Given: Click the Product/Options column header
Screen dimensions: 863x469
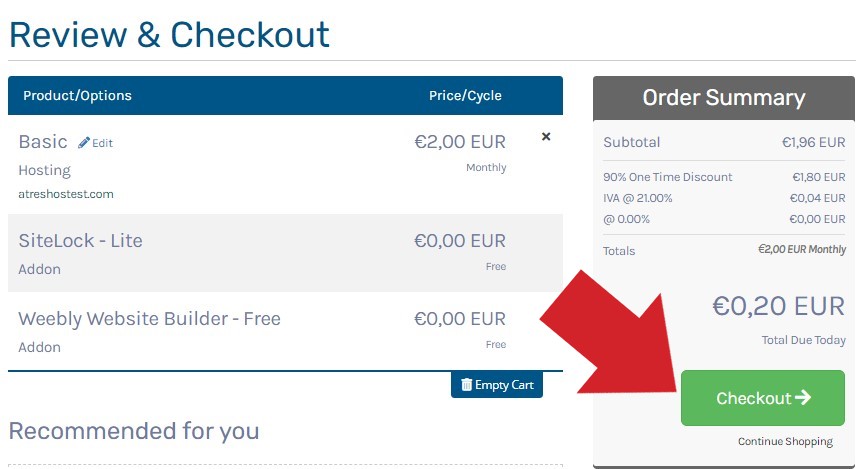Looking at the screenshot, I should (x=78, y=96).
